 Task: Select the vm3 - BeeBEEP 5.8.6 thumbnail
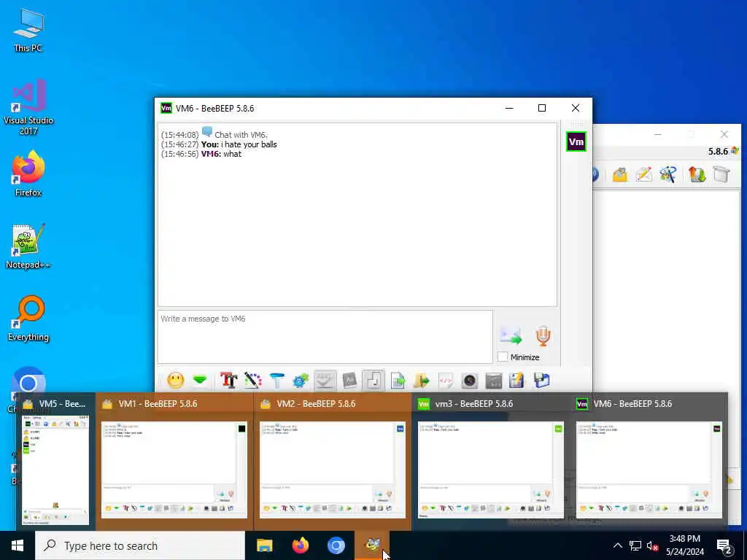coord(491,461)
